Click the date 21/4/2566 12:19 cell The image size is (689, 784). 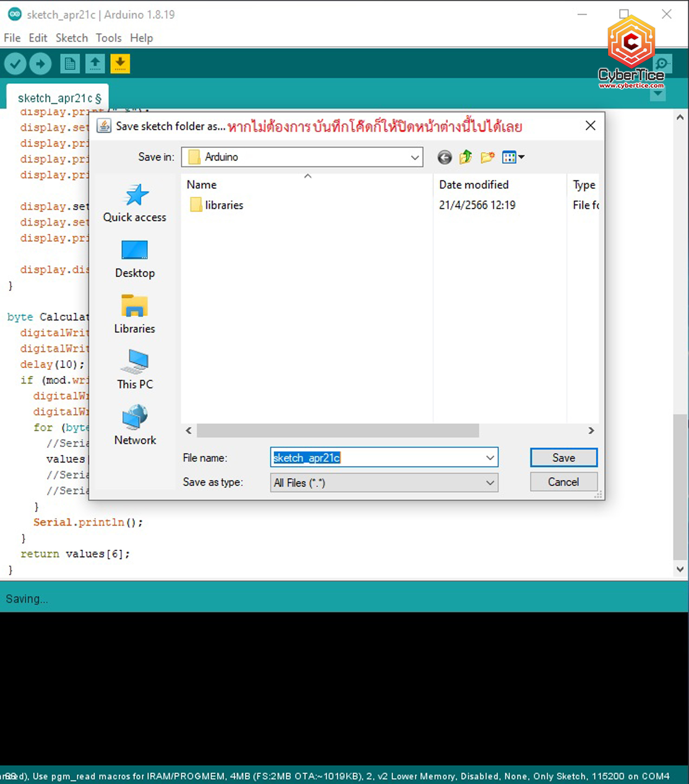coord(477,205)
